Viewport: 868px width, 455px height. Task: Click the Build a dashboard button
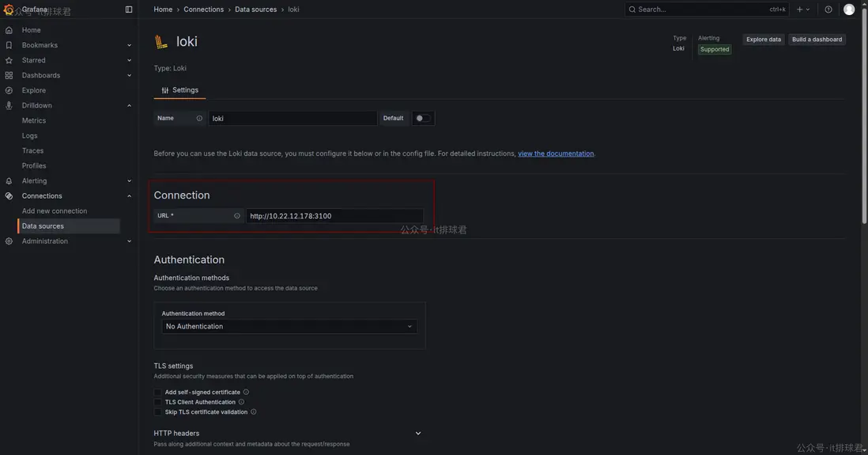click(817, 40)
